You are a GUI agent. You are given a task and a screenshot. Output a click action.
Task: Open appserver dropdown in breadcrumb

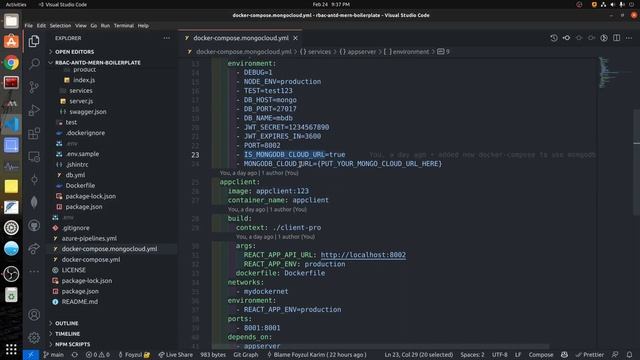(x=358, y=52)
